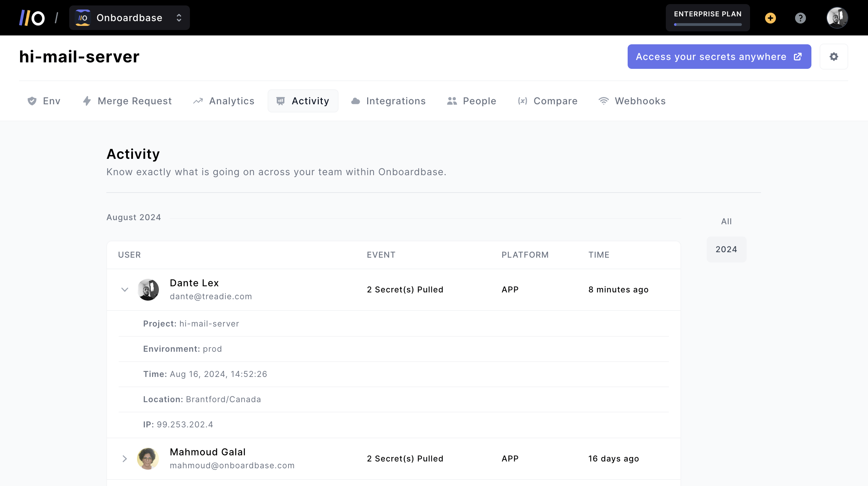Screen dimensions: 868x486
Task: Click Dante Lex avatar thumbnail
Action: [x=148, y=290]
